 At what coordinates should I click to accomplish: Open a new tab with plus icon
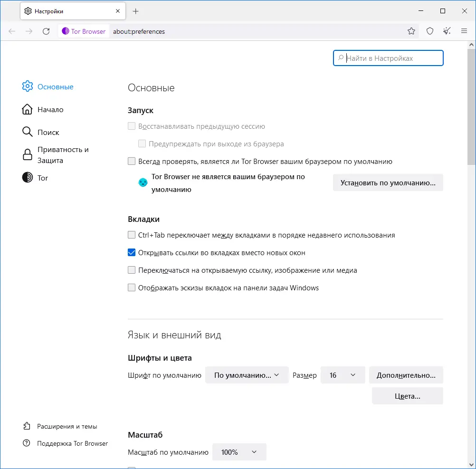pyautogui.click(x=136, y=11)
